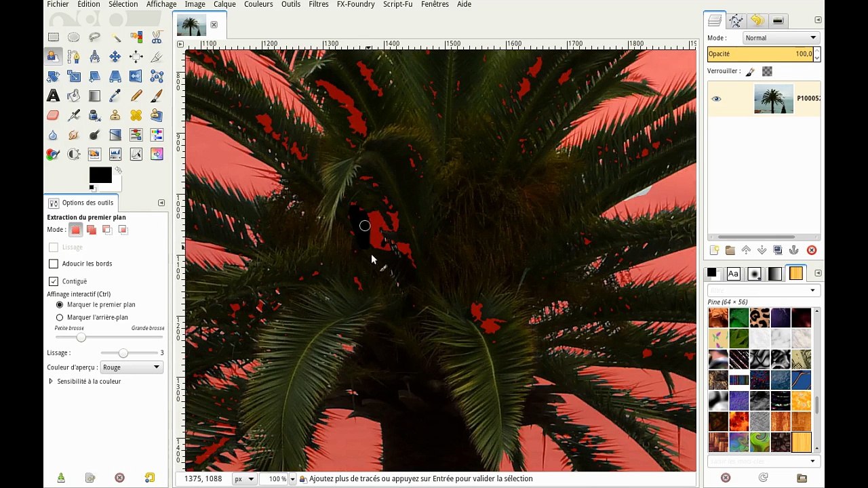This screenshot has width=868, height=488.
Task: Anchor the floating layer
Action: [x=794, y=250]
